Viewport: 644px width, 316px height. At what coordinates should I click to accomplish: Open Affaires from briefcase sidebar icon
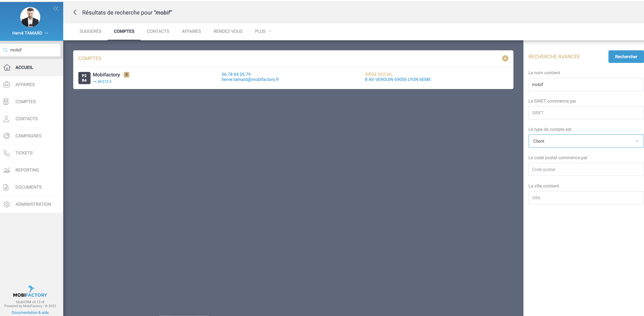click(7, 85)
